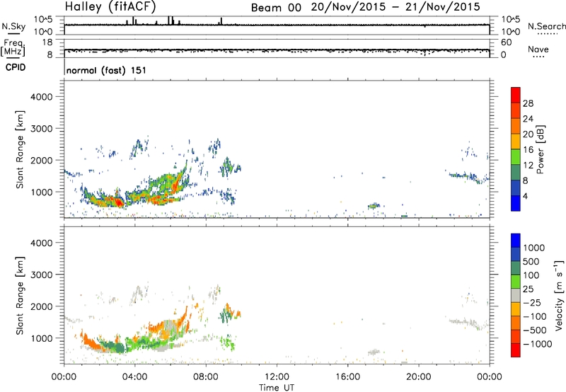Click the 28 tick on power colorbar
The image size is (566, 392).
click(x=528, y=103)
